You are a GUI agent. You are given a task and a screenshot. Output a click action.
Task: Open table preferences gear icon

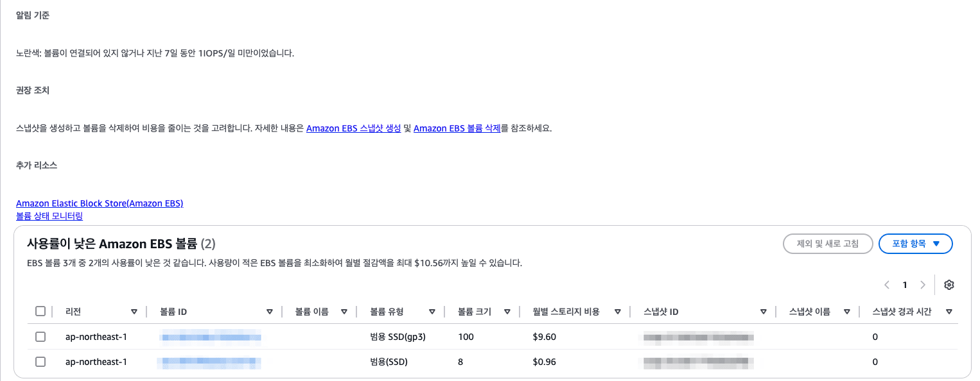[949, 285]
